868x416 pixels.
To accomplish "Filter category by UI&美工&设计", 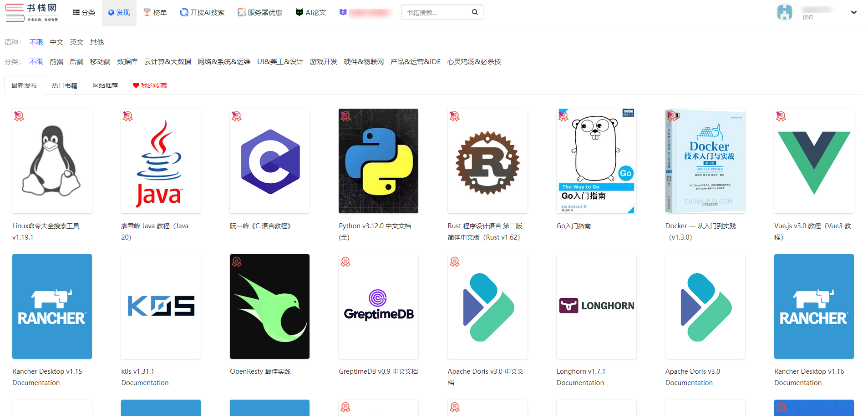I will pos(280,62).
